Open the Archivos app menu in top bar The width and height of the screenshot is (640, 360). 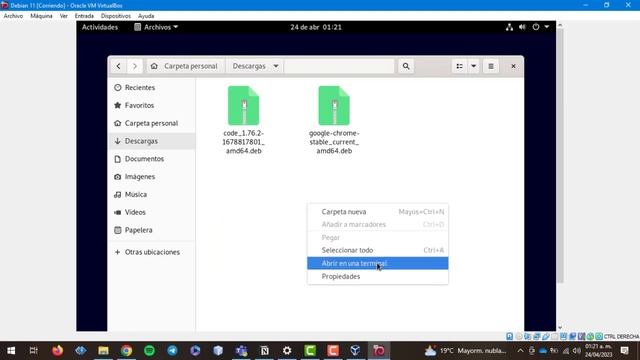click(156, 27)
